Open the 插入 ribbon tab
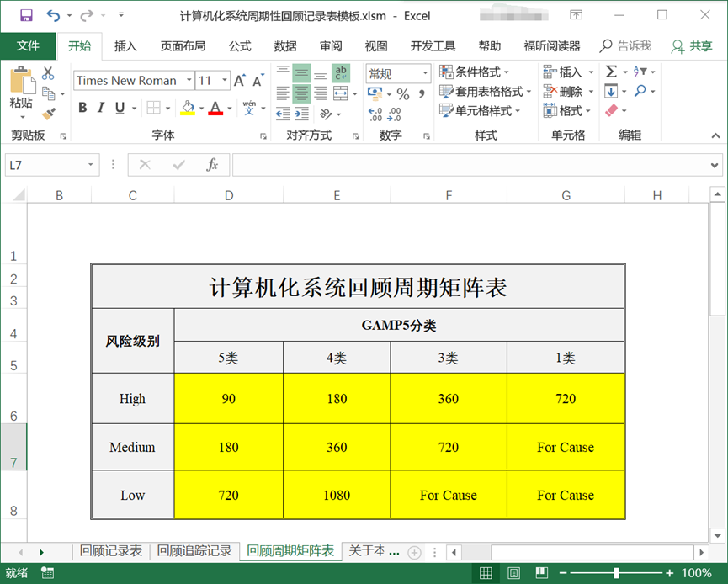Screen dimensions: 728x584 (125, 46)
